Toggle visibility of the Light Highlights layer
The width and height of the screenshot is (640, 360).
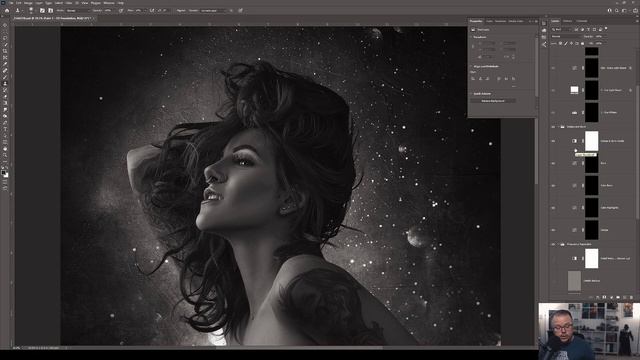pos(553,207)
